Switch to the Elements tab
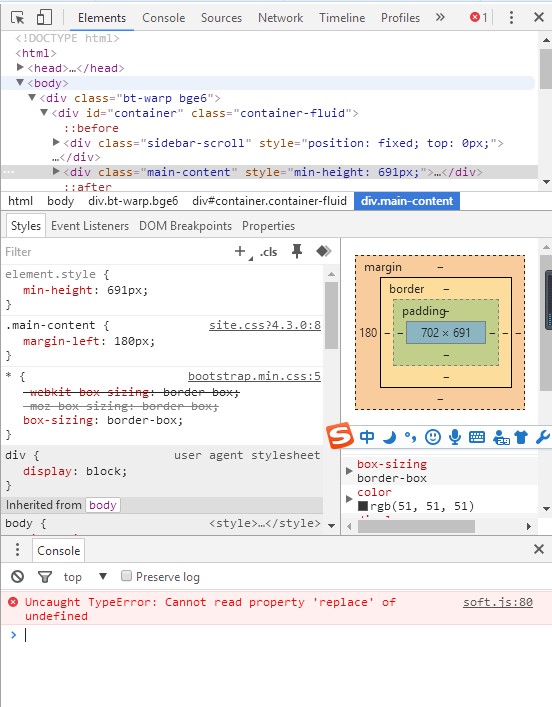 [x=101, y=18]
